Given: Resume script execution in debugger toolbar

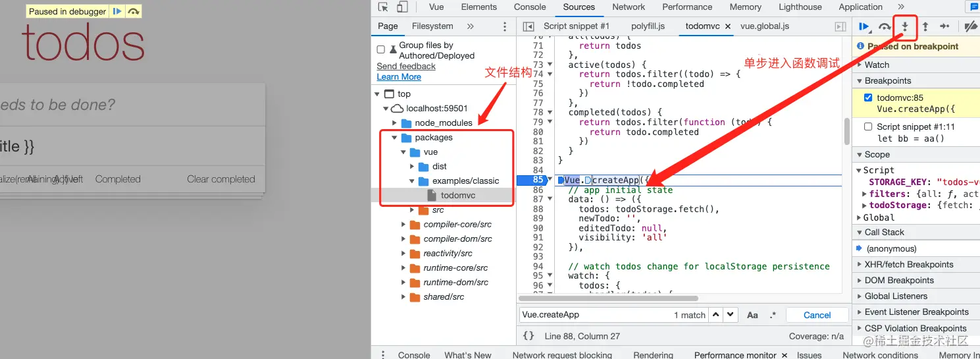Looking at the screenshot, I should [864, 26].
